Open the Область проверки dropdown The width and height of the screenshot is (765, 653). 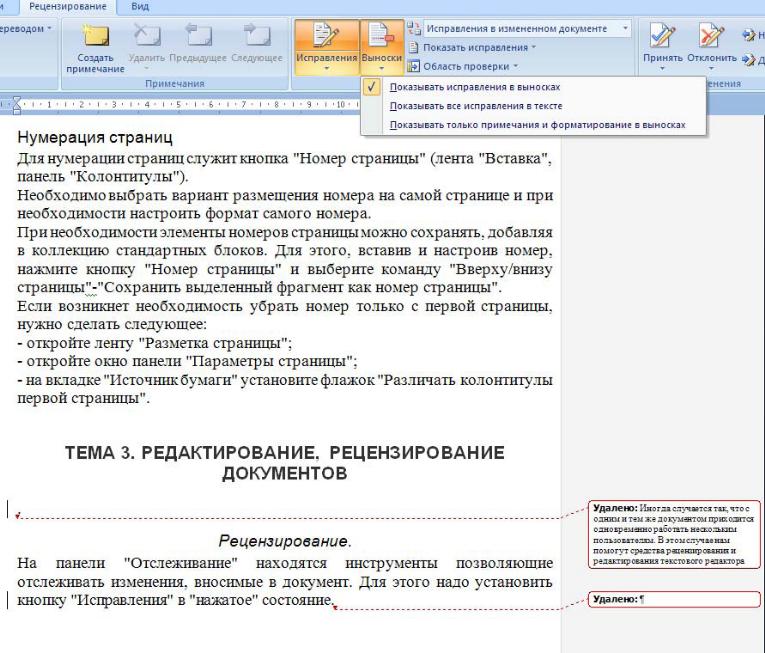click(470, 66)
